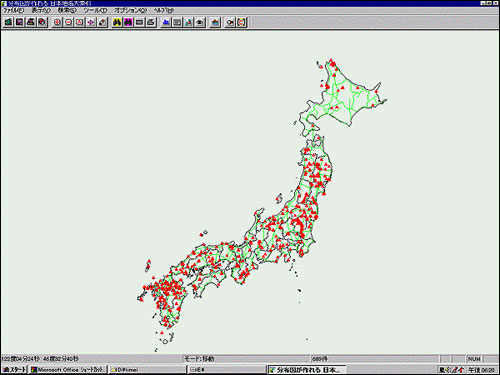Click the zoom out (red minus) toolbar icon

(68, 22)
